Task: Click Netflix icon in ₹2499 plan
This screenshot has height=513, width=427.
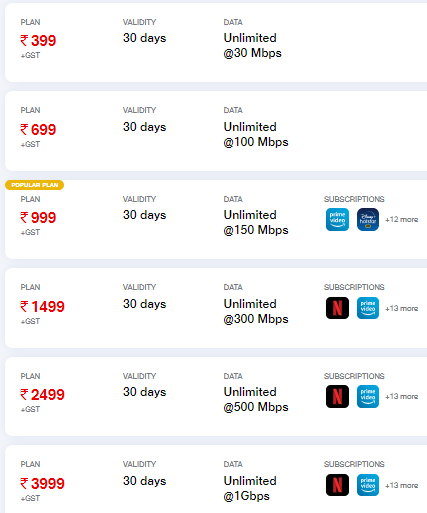Action: (x=337, y=396)
